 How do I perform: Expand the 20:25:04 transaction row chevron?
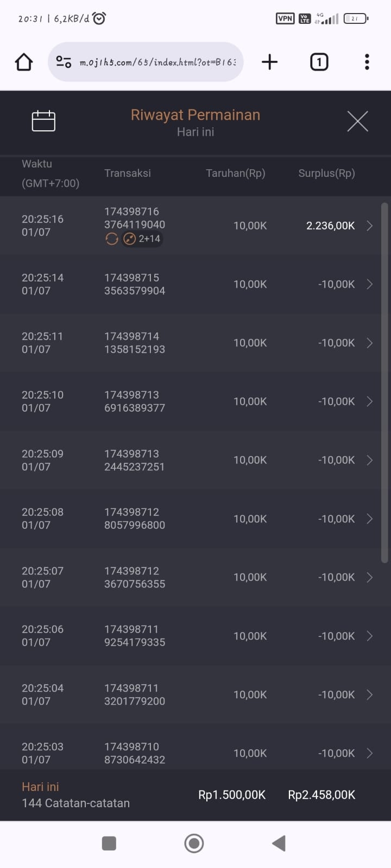pos(369,694)
